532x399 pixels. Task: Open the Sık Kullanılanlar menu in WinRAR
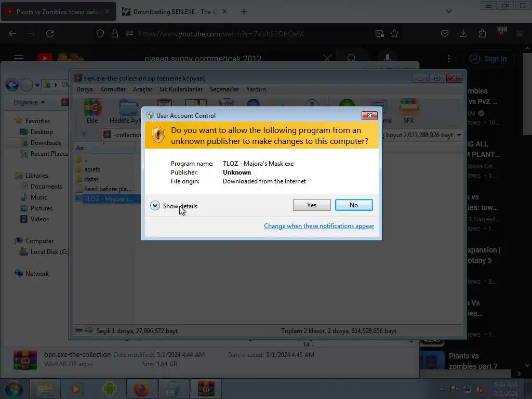tap(181, 89)
